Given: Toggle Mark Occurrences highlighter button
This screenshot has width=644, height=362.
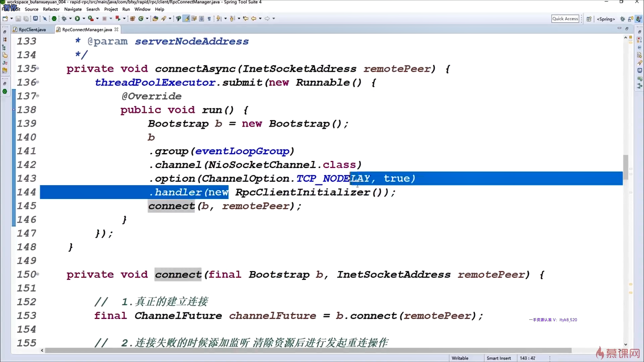Looking at the screenshot, I should click(186, 18).
